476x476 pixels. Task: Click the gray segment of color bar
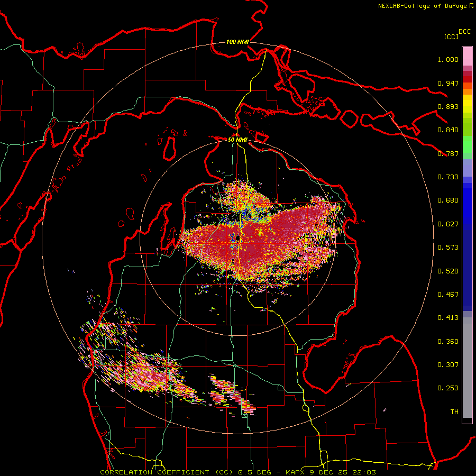tap(467, 368)
